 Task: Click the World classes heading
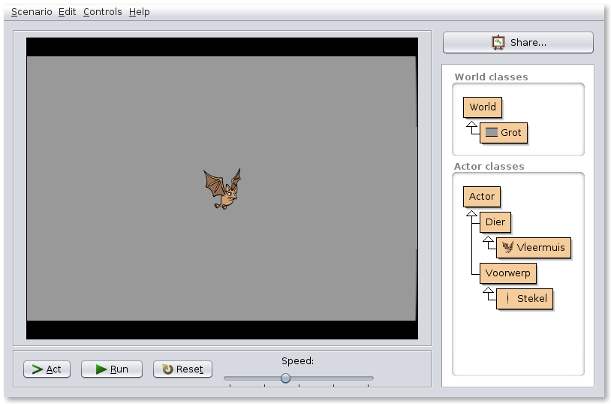point(491,77)
